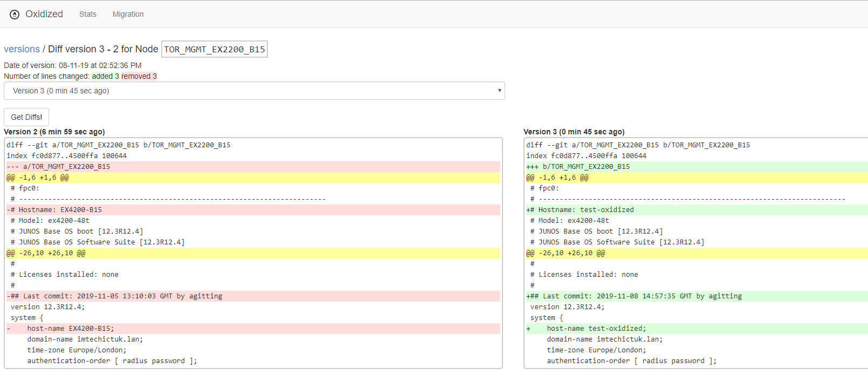Click the Version 3 panel heading
The image size is (868, 375).
point(574,132)
